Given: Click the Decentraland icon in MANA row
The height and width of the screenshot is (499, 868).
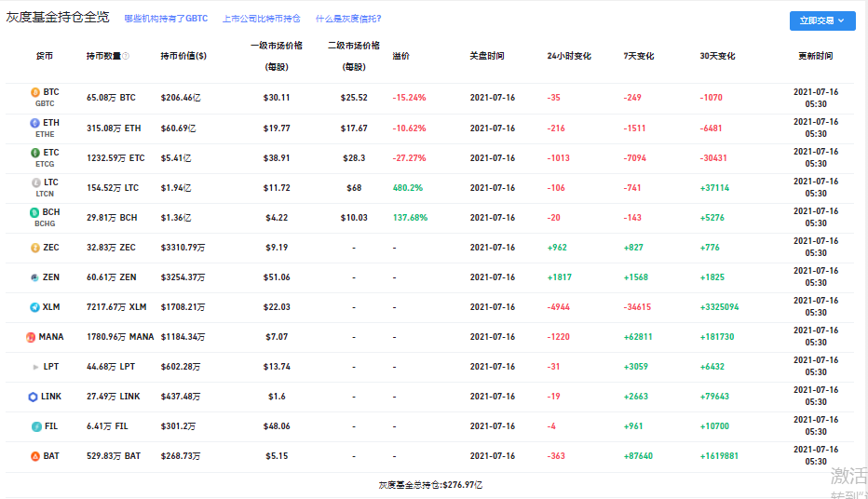Looking at the screenshot, I should point(31,337).
